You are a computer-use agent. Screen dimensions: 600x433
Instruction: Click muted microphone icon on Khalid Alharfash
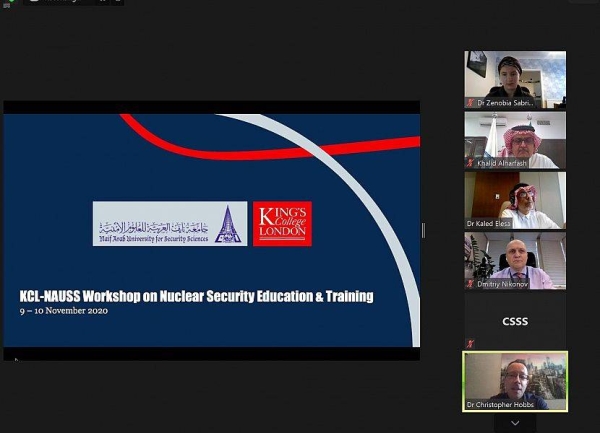(x=470, y=163)
